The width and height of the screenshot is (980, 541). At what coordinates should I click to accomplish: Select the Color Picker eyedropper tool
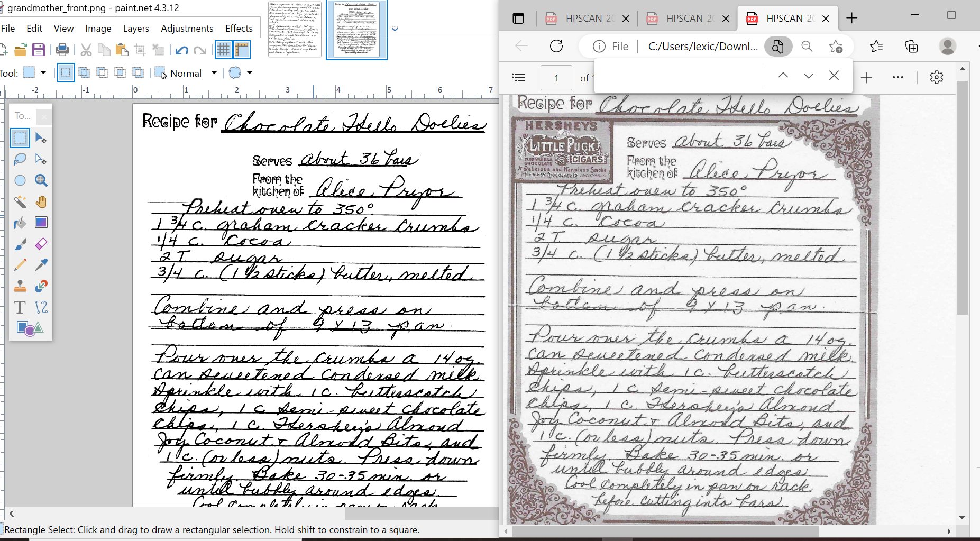[x=41, y=265]
